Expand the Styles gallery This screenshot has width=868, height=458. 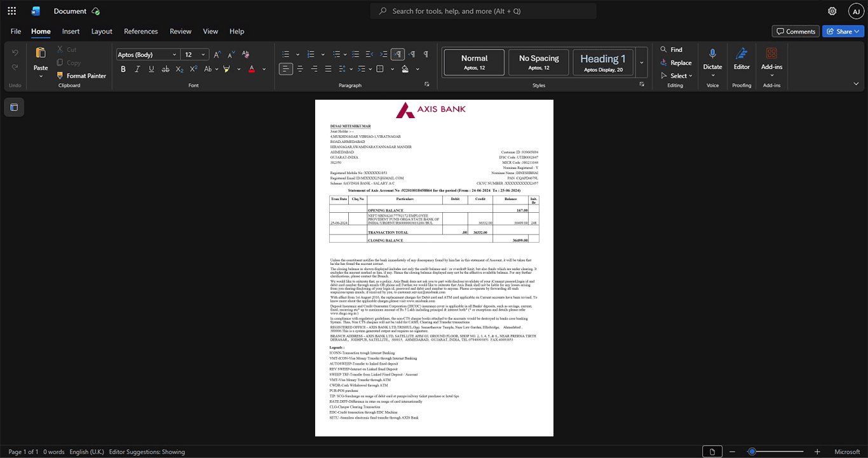[641, 62]
